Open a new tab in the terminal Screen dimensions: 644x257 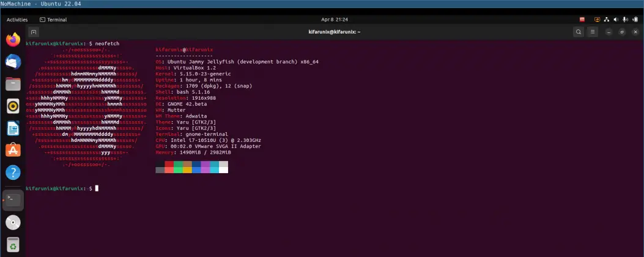(x=34, y=32)
